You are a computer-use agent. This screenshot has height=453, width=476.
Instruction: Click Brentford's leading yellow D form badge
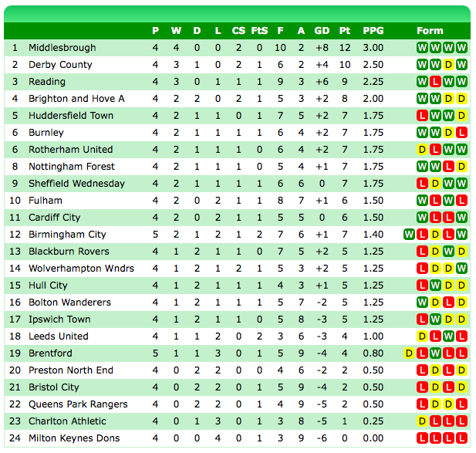click(x=409, y=353)
